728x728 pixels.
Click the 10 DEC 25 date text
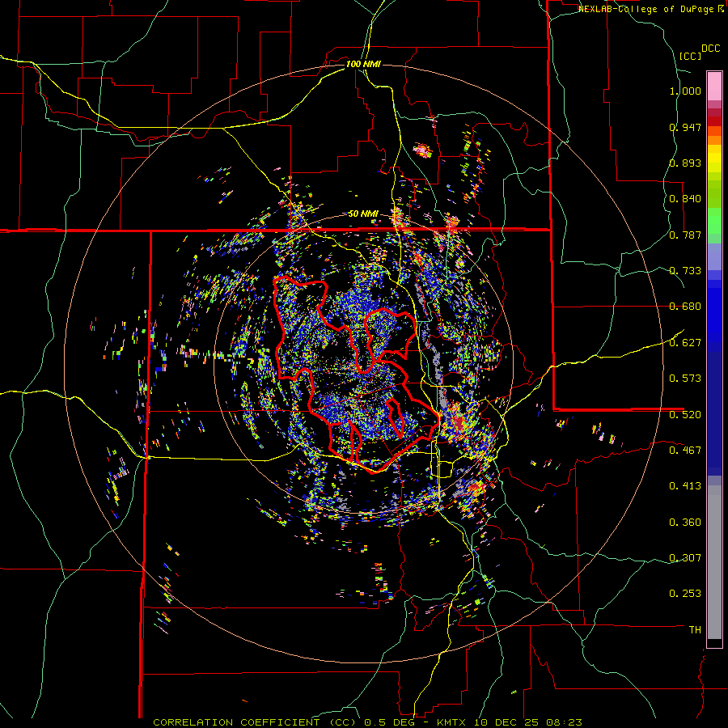507,722
